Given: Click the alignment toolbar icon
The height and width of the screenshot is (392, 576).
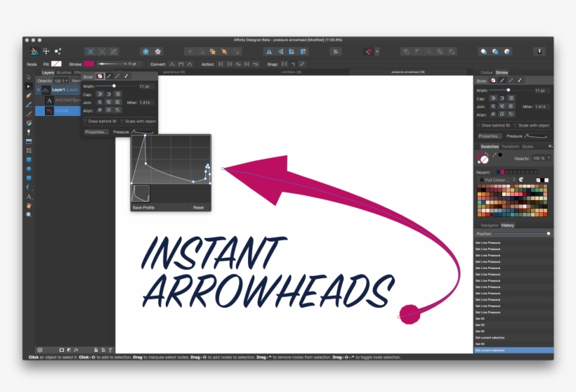Looking at the screenshot, I should (x=335, y=51).
